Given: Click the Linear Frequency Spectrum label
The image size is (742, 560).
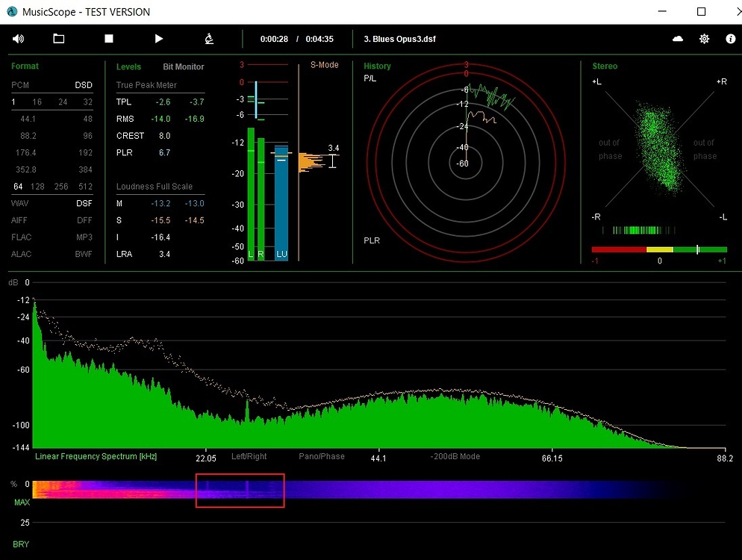Looking at the screenshot, I should tap(96, 456).
